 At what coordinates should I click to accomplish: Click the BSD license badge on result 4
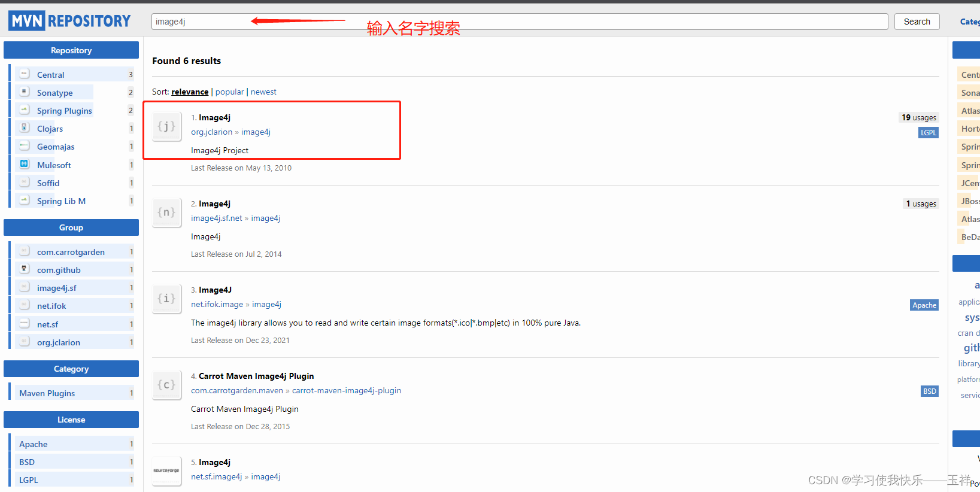pyautogui.click(x=929, y=391)
